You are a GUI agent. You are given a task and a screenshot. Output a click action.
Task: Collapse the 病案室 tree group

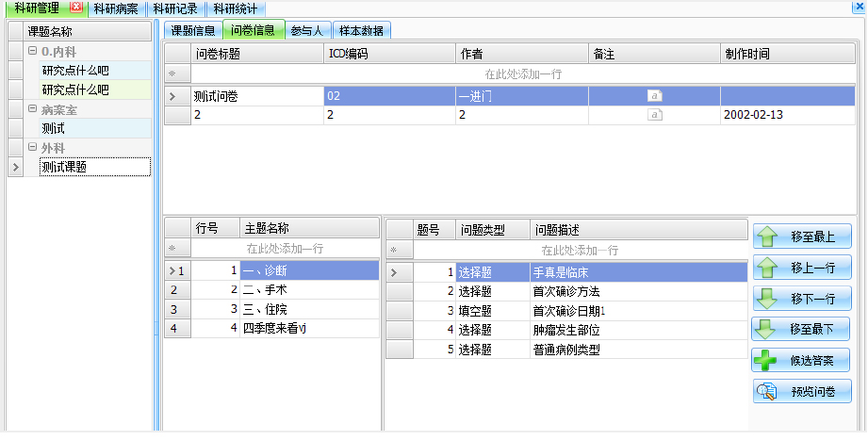click(32, 109)
